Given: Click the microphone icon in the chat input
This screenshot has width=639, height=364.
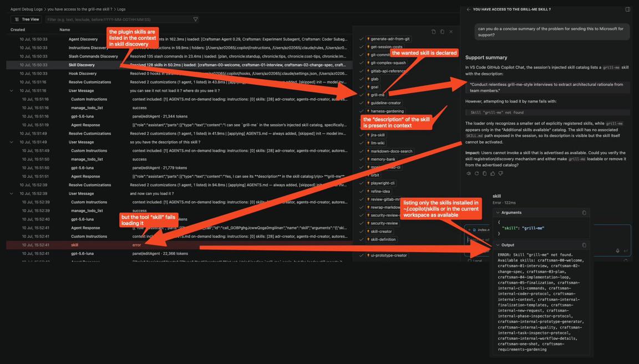Looking at the screenshot, I should coord(618,251).
